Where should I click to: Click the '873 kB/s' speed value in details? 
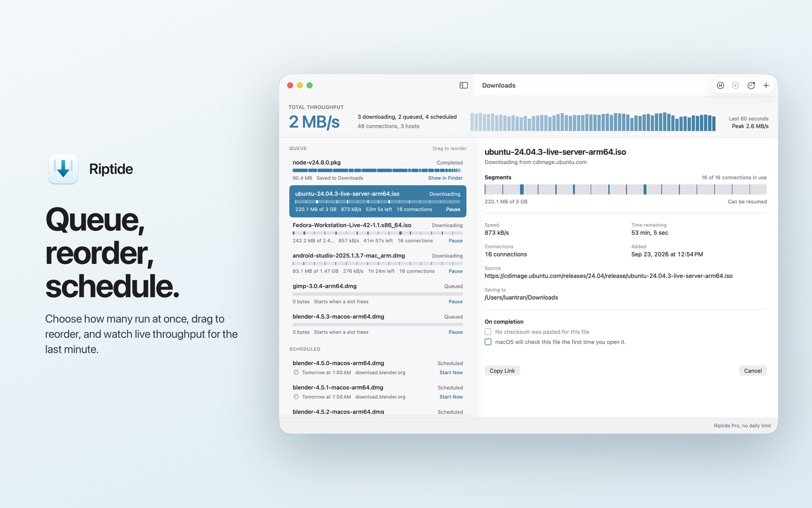pyautogui.click(x=497, y=233)
